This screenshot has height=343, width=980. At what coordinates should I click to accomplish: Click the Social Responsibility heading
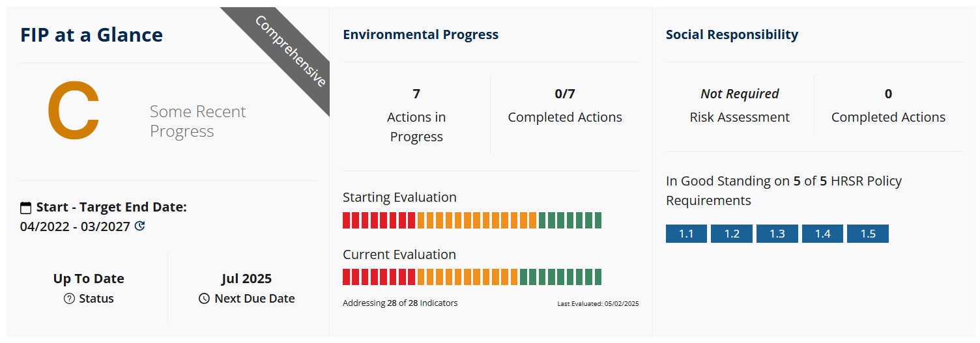(x=732, y=34)
